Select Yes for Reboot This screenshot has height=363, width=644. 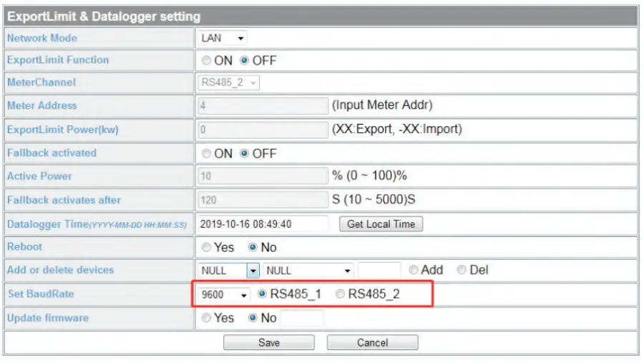[x=206, y=247]
